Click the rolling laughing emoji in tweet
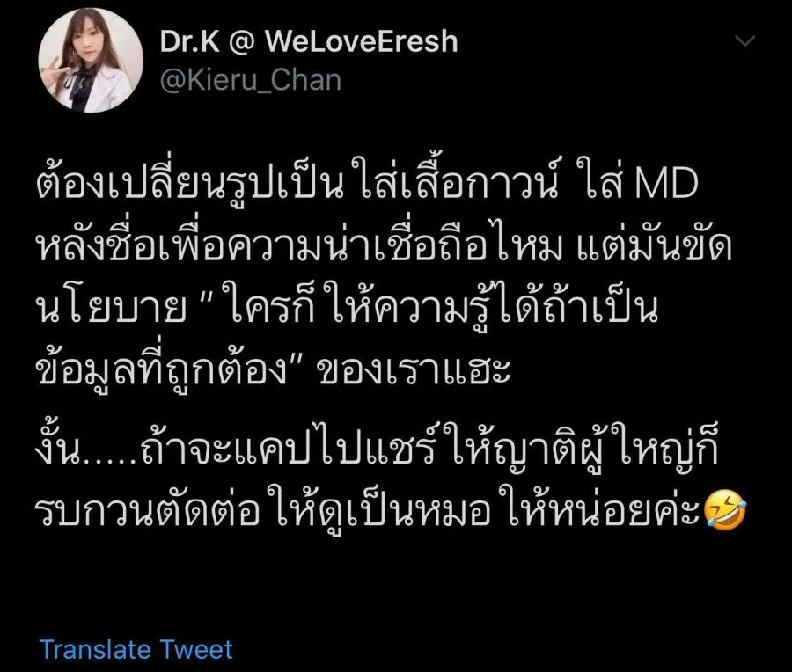Image resolution: width=792 pixels, height=672 pixels. click(x=725, y=511)
